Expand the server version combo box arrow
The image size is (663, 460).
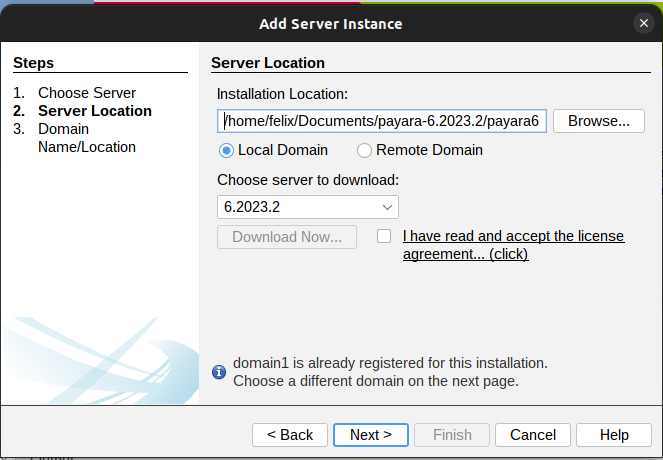(x=387, y=207)
